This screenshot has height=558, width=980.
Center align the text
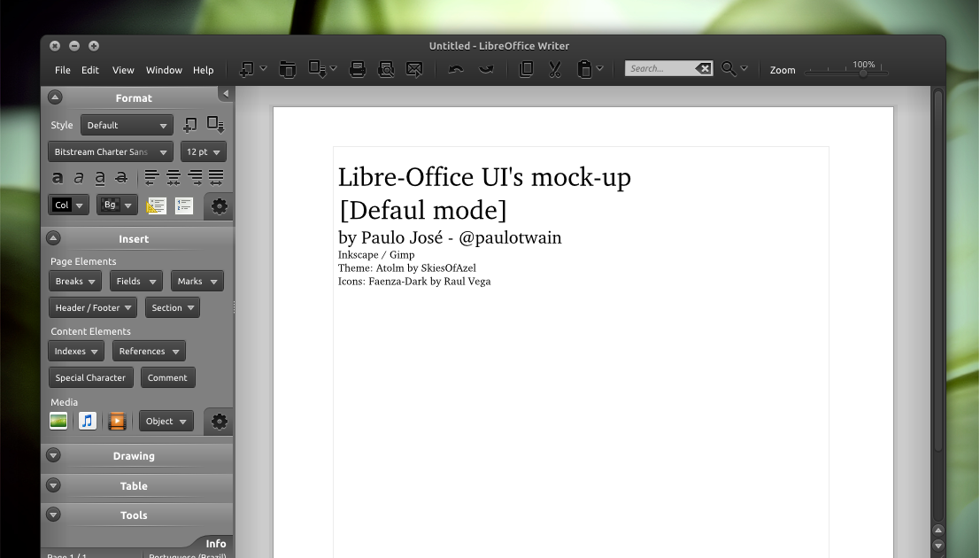[x=174, y=178]
